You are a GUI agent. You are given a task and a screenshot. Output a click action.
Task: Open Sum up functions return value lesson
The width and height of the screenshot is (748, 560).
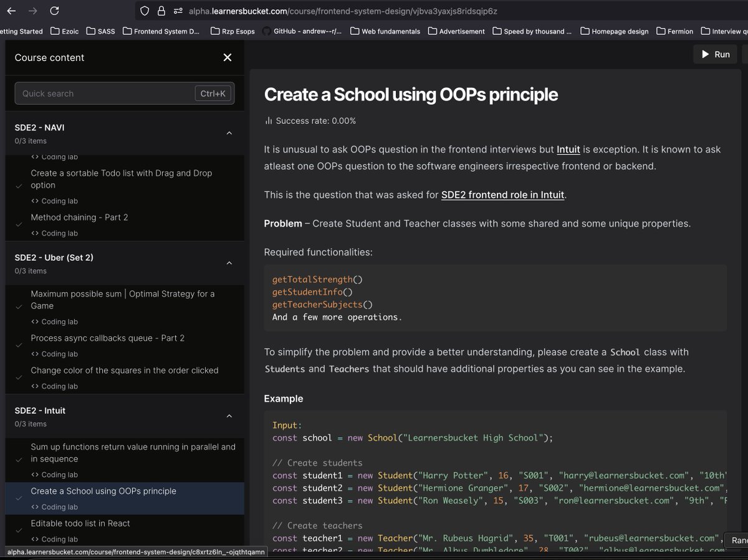pos(133,453)
